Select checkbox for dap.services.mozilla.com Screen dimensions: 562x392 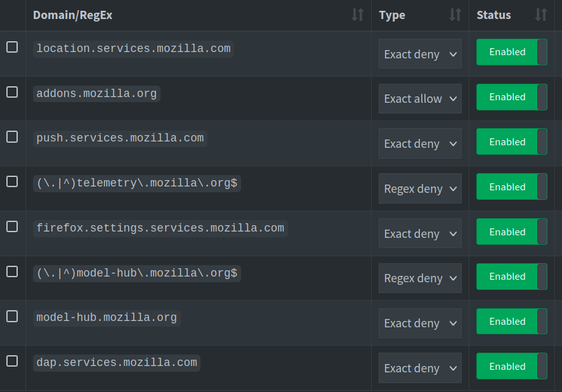click(12, 361)
